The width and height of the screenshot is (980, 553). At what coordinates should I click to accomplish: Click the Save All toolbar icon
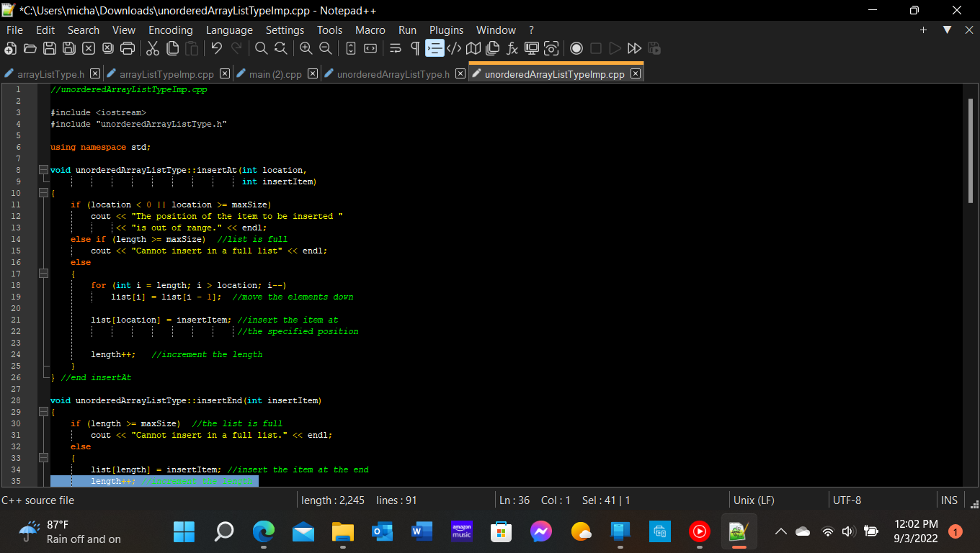(x=68, y=48)
